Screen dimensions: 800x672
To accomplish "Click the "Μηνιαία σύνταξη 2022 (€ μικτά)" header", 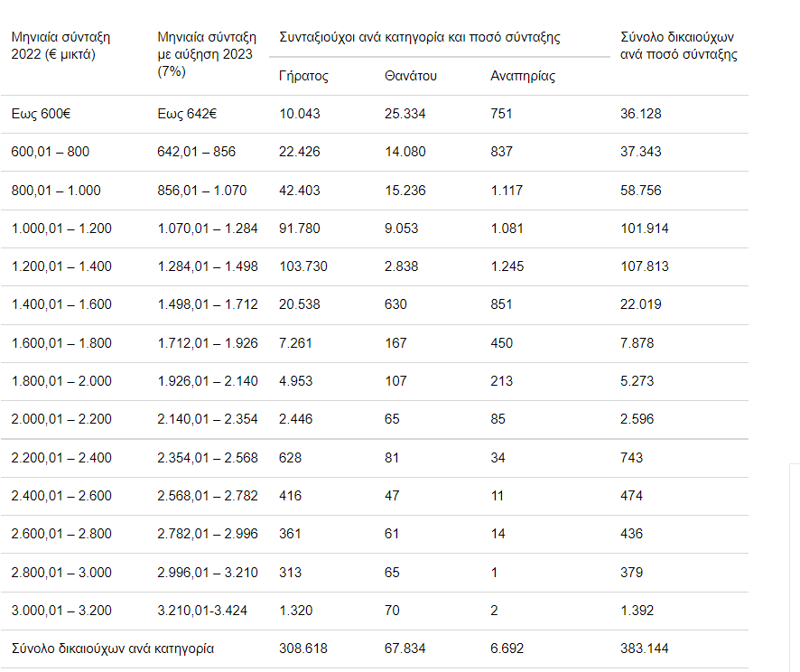I will tap(60, 46).
